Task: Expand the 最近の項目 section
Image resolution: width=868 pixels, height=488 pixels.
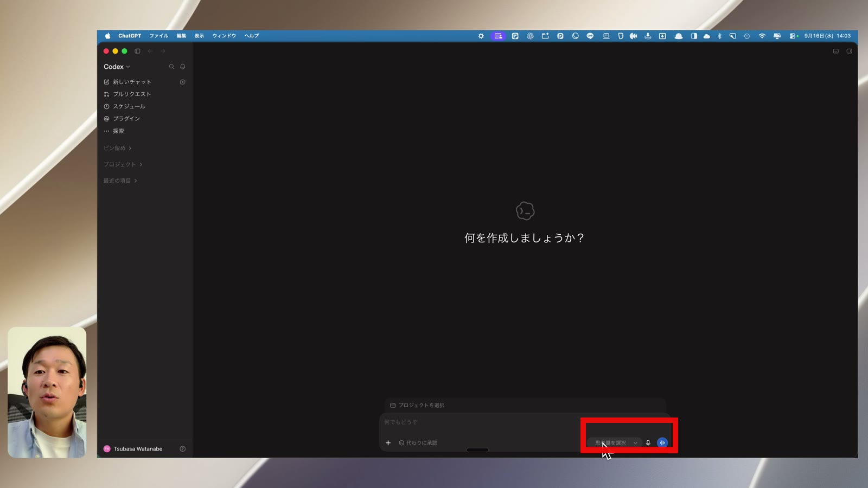Action: [120, 181]
